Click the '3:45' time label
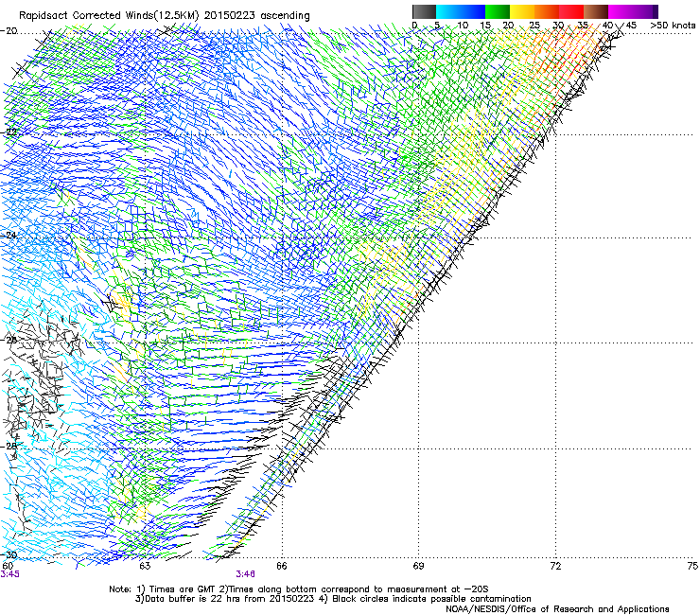This screenshot has height=615, width=700. point(9,574)
